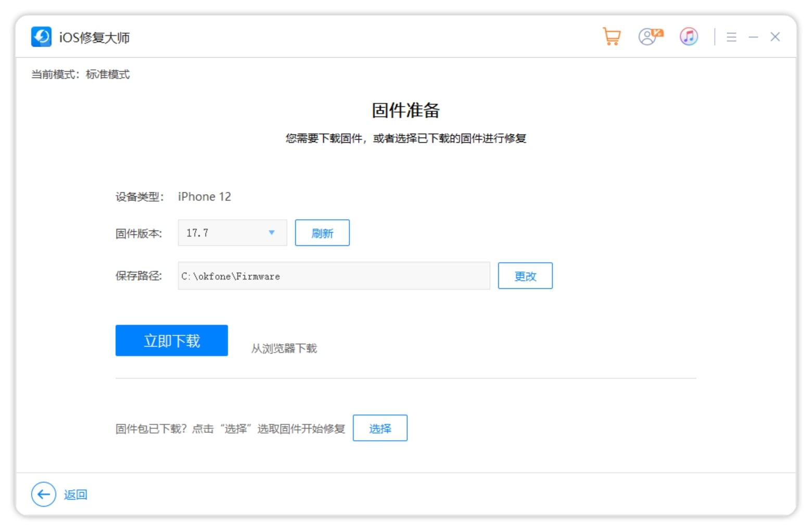Minimize the iOS修复大师 window

point(753,37)
